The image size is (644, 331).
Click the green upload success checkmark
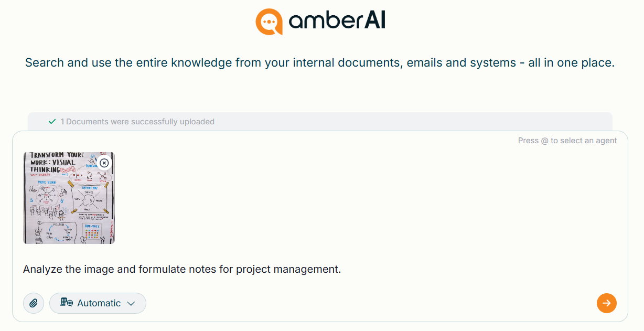click(x=52, y=122)
